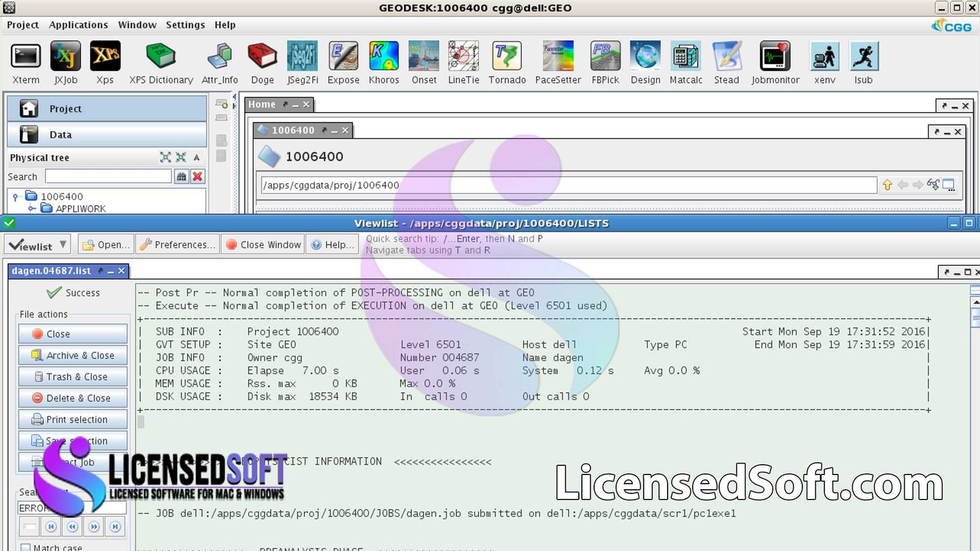The width and height of the screenshot is (980, 551).
Task: Open the Expose application
Action: point(343,62)
